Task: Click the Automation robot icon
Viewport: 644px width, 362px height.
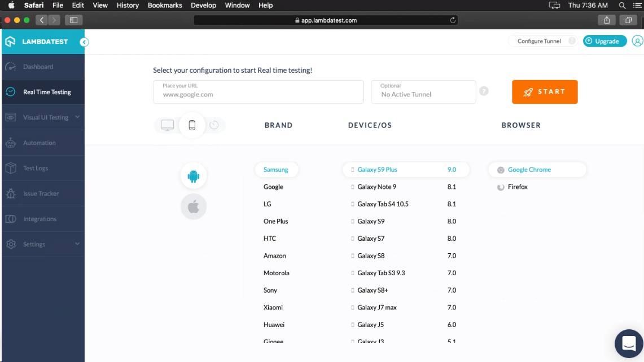Action: (x=11, y=143)
